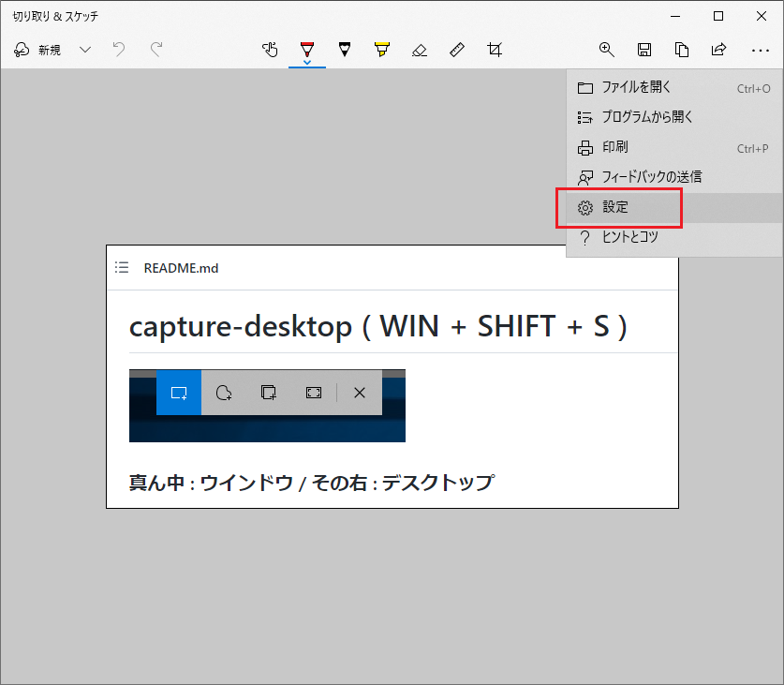Image resolution: width=784 pixels, height=685 pixels.
Task: Open 設定 from the menu
Action: [x=619, y=207]
